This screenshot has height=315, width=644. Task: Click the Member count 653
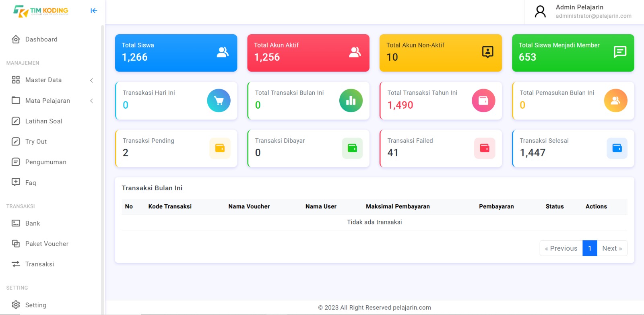[527, 57]
